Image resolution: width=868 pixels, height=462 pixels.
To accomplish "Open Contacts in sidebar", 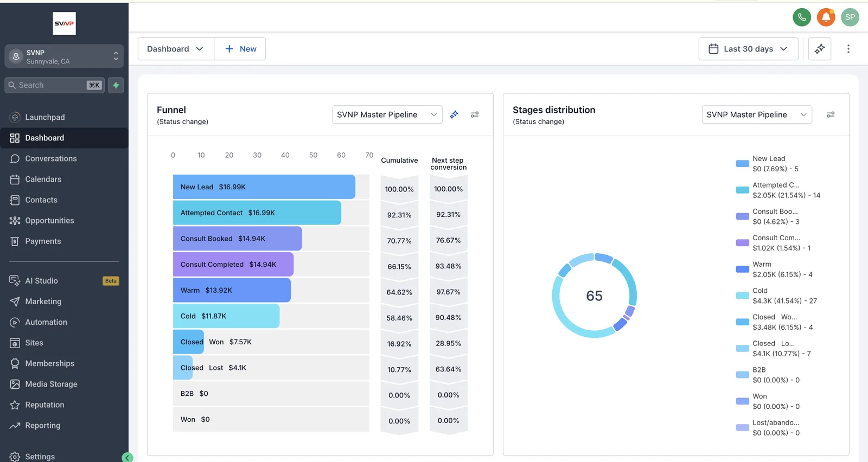I will (x=64, y=200).
